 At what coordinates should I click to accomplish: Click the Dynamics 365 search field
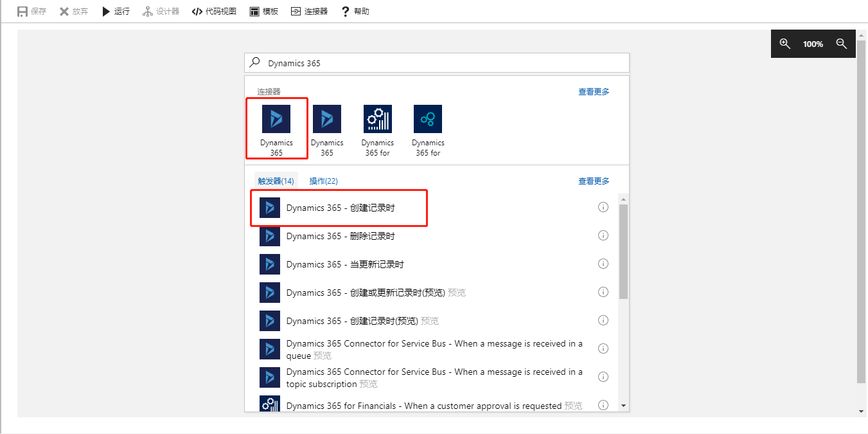coord(437,63)
